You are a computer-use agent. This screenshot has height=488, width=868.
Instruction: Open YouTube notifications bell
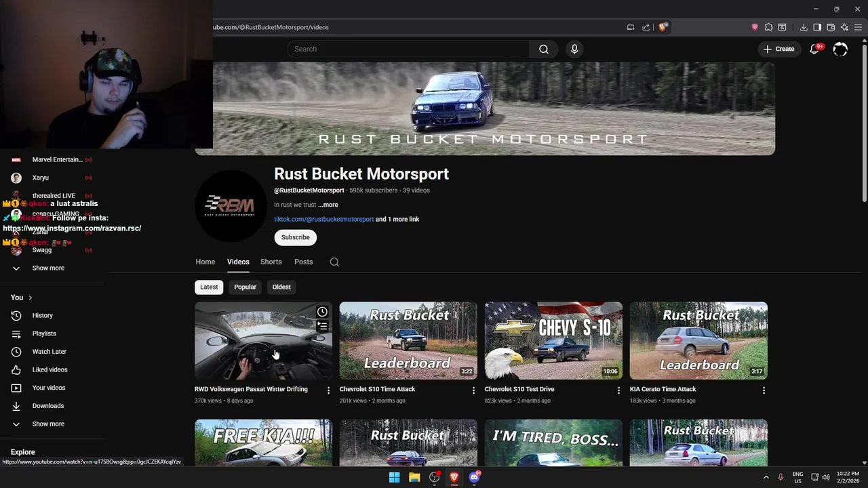coord(814,49)
